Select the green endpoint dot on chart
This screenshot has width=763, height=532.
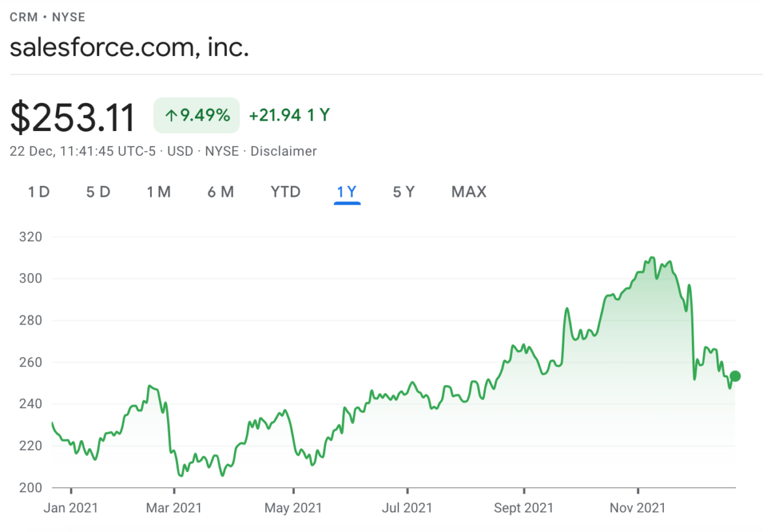tap(734, 376)
